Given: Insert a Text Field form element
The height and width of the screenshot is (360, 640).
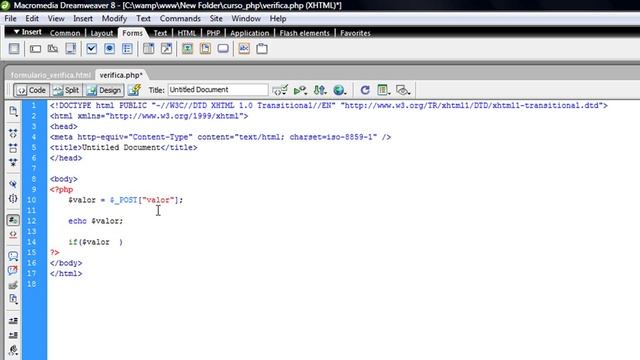Looking at the screenshot, I should [36, 49].
